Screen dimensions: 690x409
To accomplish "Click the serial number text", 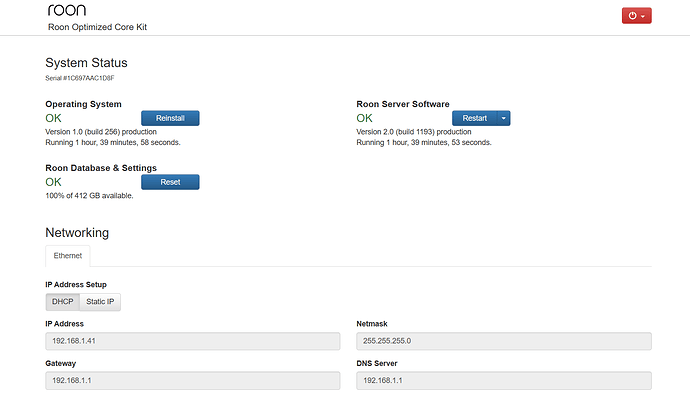I will click(80, 78).
